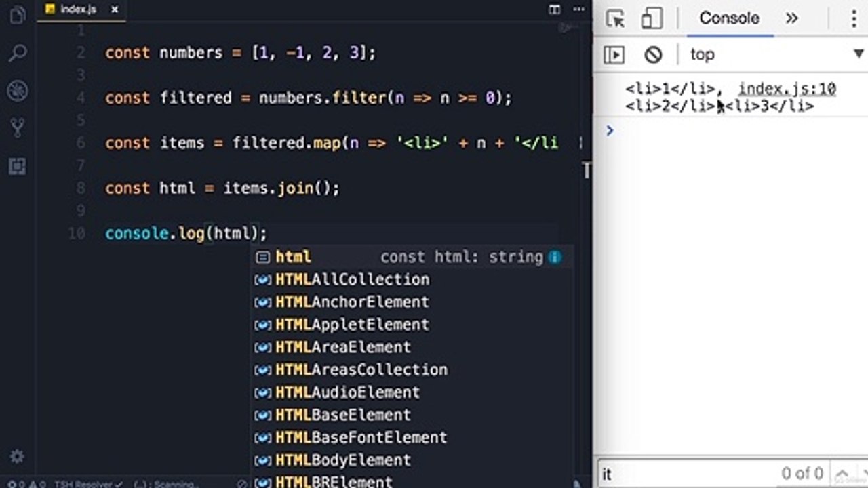Click the variable icon beside 'html' suggestion
Image resolution: width=868 pixels, height=488 pixels.
[262, 257]
